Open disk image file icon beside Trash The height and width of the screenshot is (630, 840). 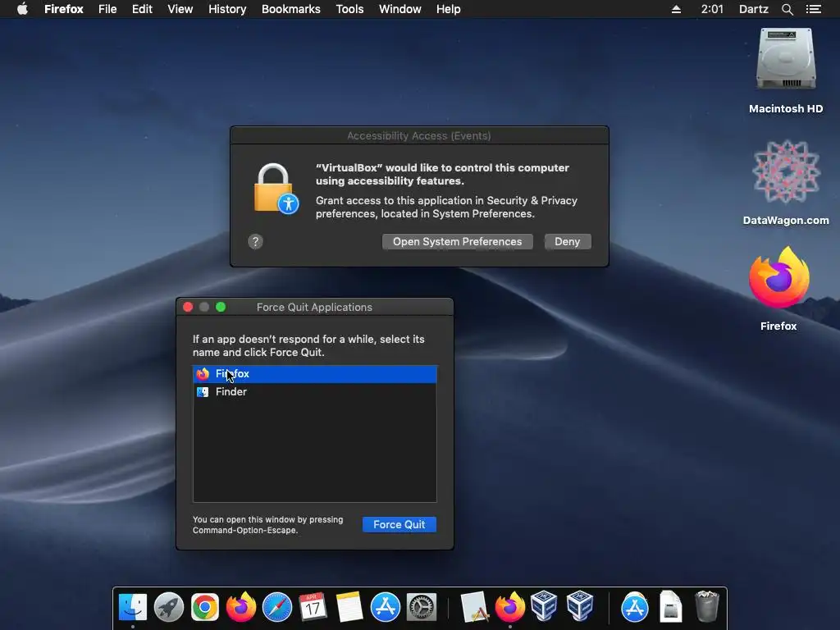pos(671,607)
